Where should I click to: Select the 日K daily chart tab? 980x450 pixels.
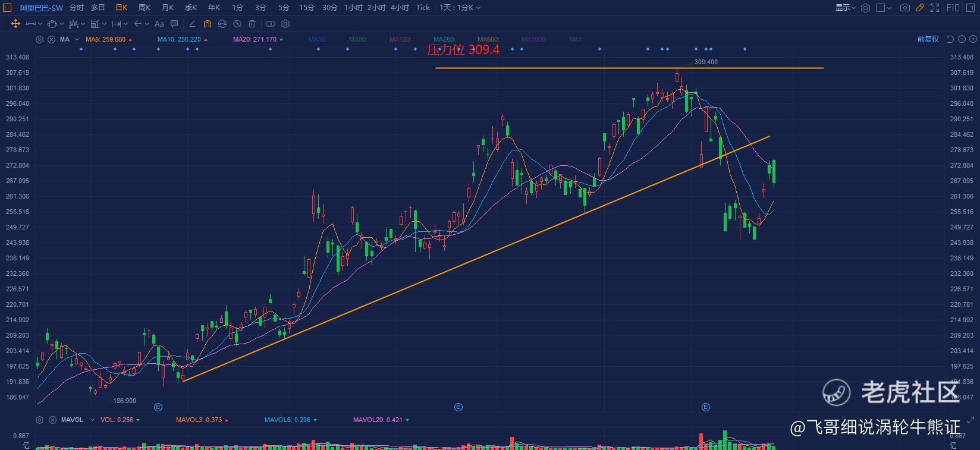pyautogui.click(x=121, y=8)
